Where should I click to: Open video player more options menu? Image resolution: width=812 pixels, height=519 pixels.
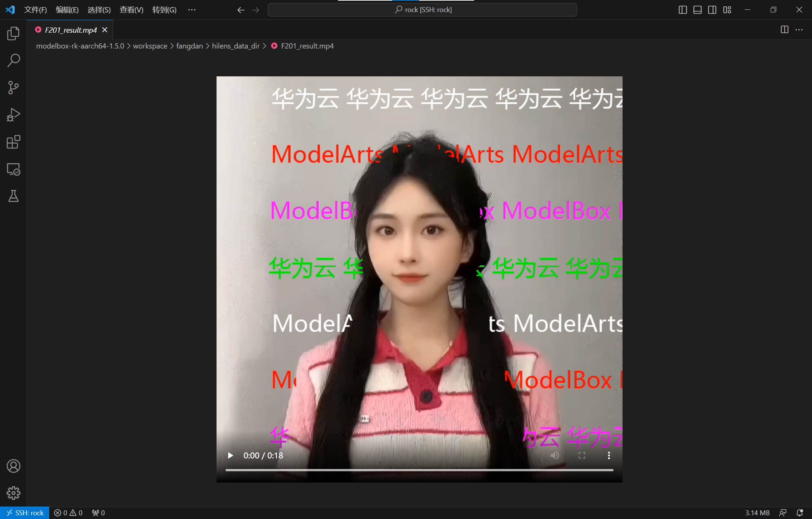pyautogui.click(x=609, y=455)
